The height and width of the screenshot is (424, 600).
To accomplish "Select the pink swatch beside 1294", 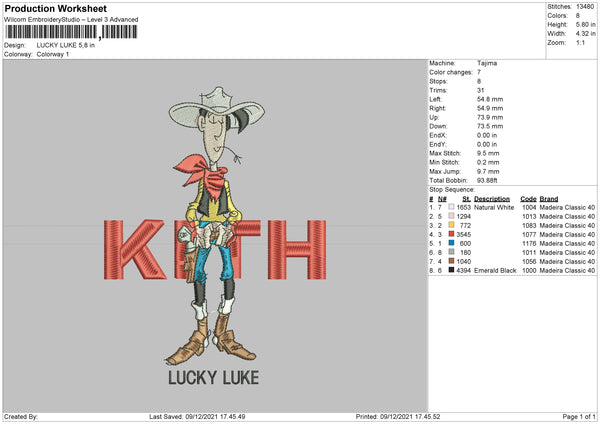I will pyautogui.click(x=451, y=216).
